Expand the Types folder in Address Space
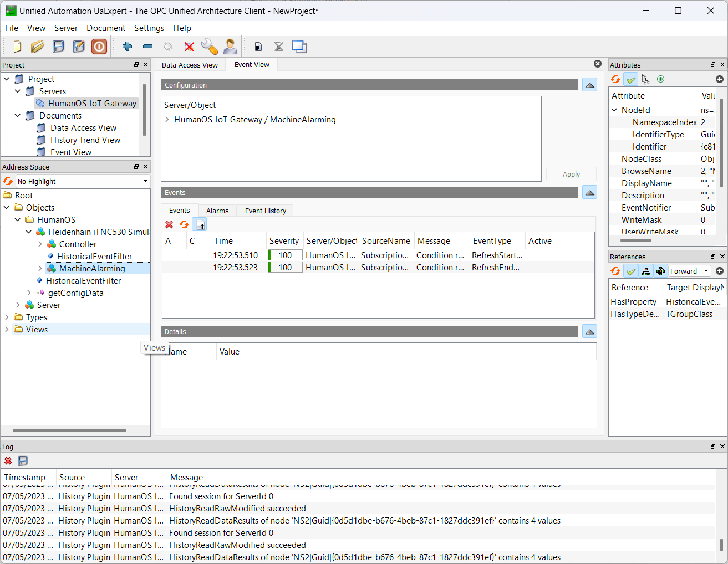This screenshot has width=728, height=564. pyautogui.click(x=7, y=317)
